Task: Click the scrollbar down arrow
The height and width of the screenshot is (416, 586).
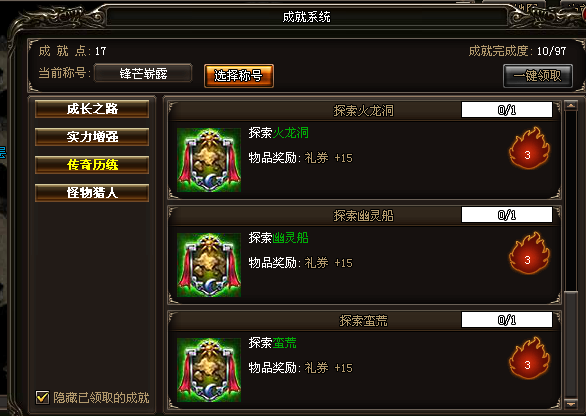Action: [571, 404]
